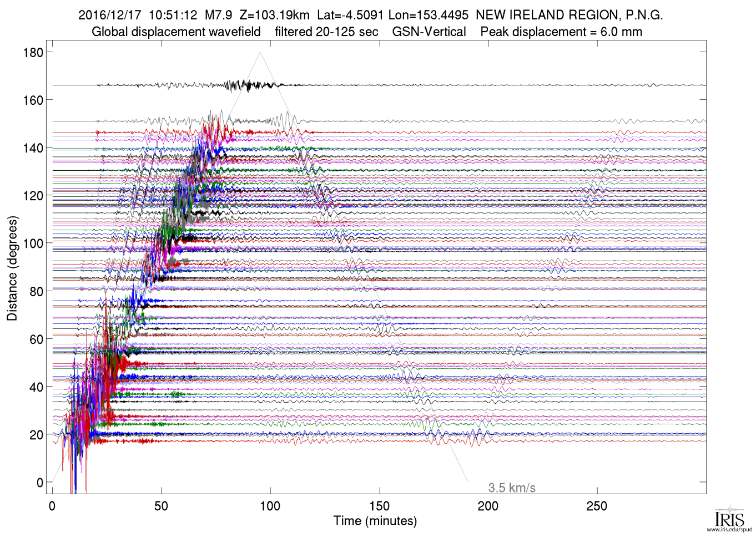Viewport: 756px width, 533px height.
Task: Click the 3.5 km/s velocity label
Action: (512, 488)
